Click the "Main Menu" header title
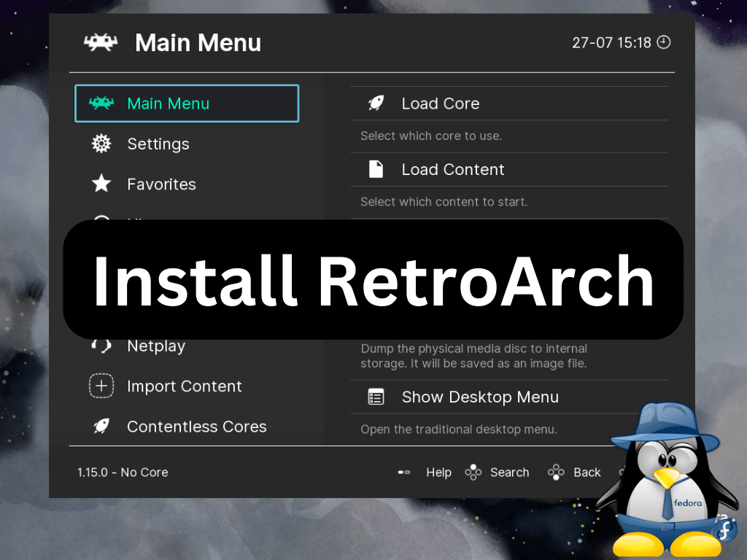This screenshot has width=747, height=560. (198, 43)
